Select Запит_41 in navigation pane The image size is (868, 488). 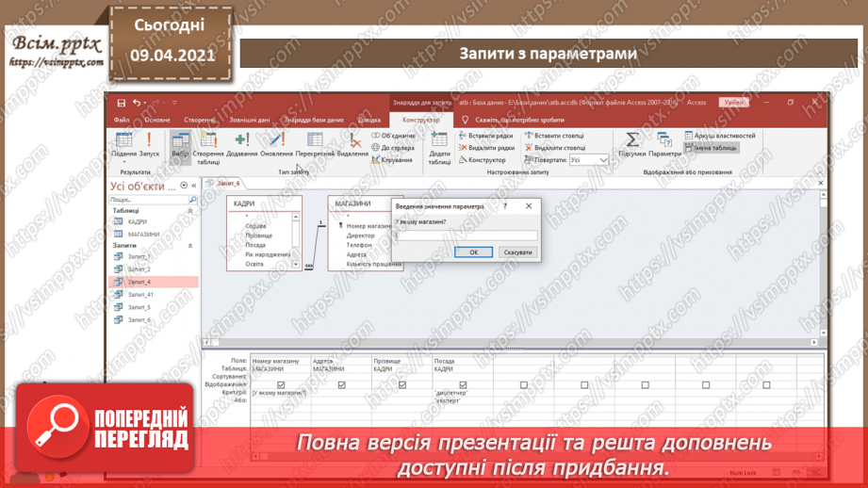click(140, 295)
